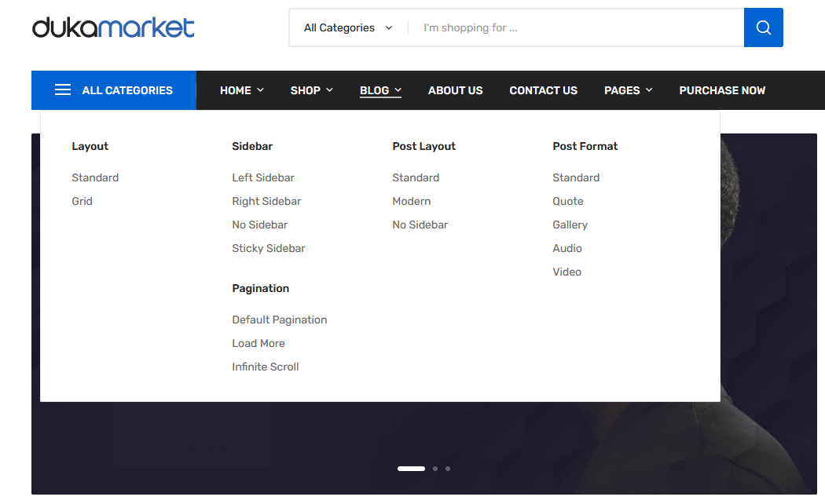Open the Sticky Sidebar blog page
The image size is (825, 504).
pyautogui.click(x=269, y=249)
